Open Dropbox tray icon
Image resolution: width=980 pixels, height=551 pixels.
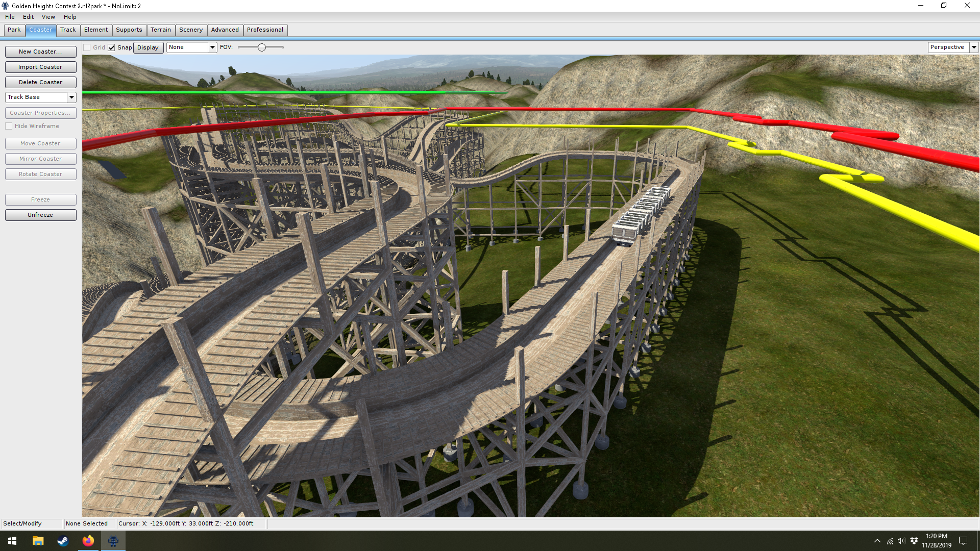914,541
